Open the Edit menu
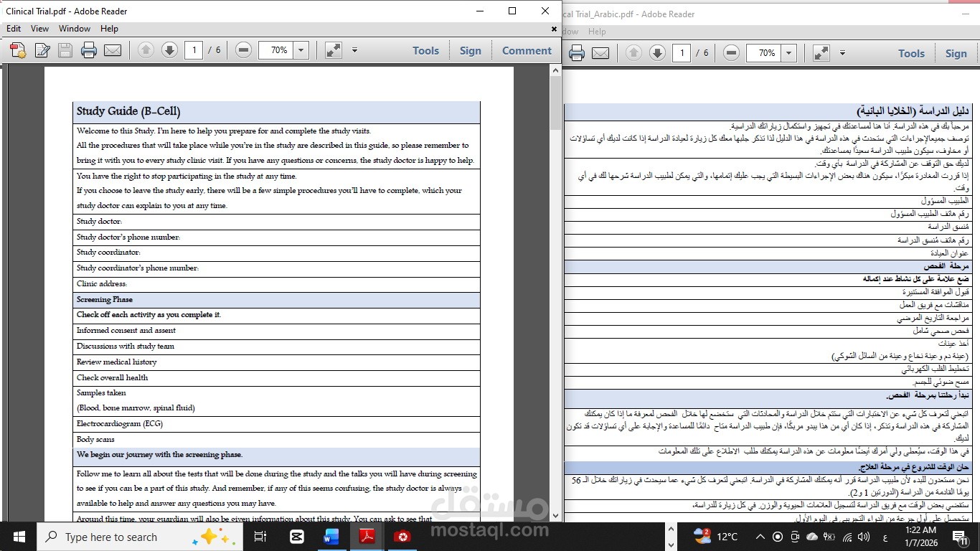The height and width of the screenshot is (551, 980). point(13,29)
